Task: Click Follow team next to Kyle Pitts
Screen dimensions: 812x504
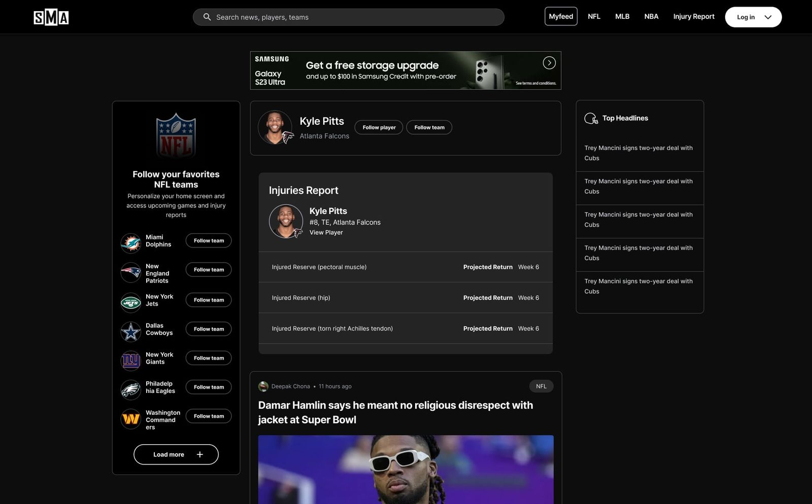Action: (429, 127)
